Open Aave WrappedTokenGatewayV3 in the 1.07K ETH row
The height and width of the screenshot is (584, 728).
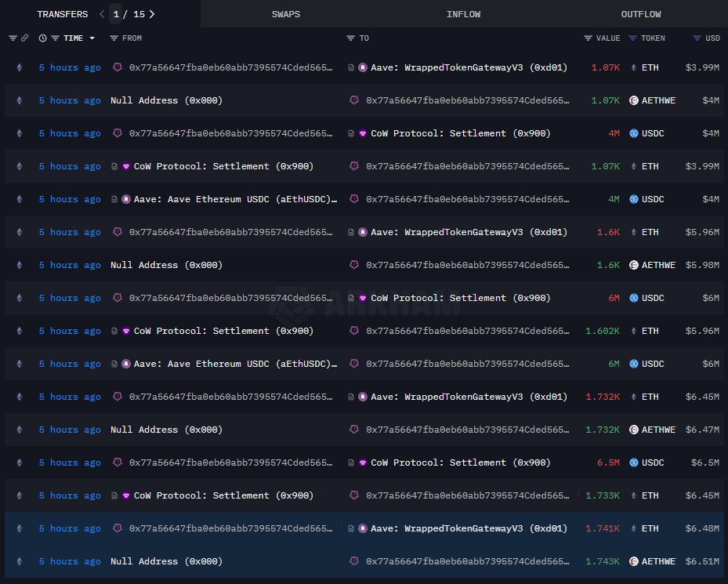click(x=469, y=67)
